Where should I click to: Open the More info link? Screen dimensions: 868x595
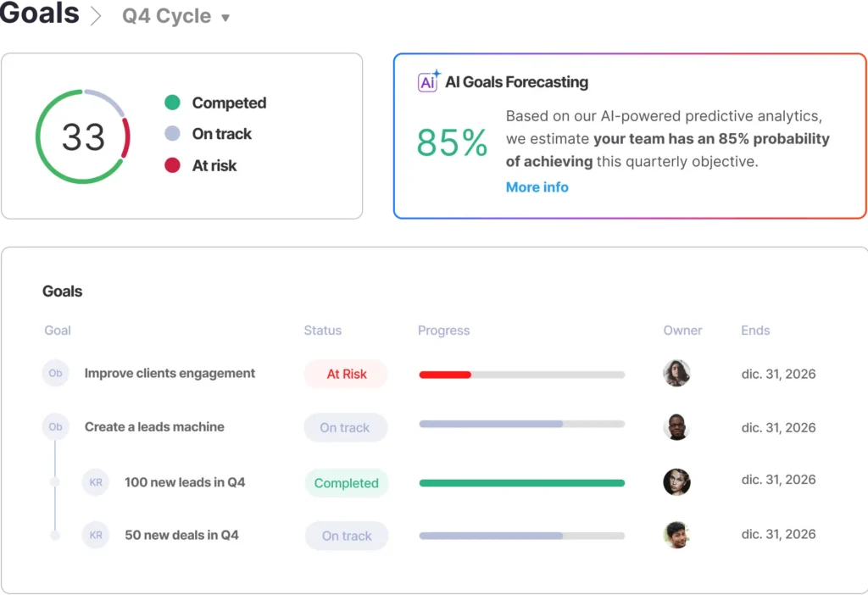pos(537,187)
